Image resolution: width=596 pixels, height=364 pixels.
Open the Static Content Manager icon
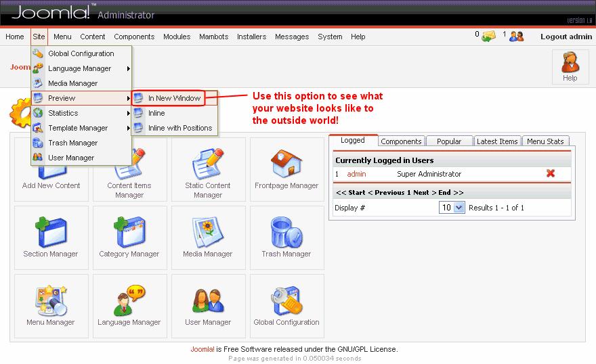[207, 164]
